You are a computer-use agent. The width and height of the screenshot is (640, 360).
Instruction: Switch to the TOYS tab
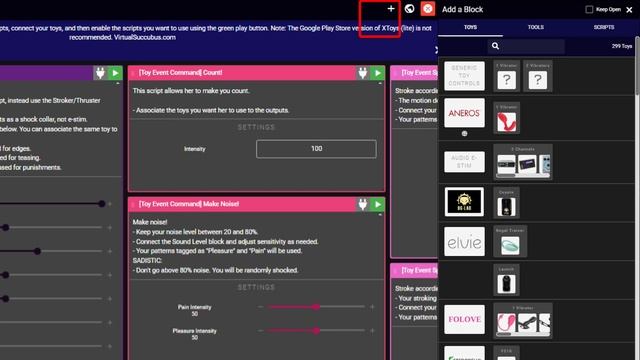tap(470, 27)
